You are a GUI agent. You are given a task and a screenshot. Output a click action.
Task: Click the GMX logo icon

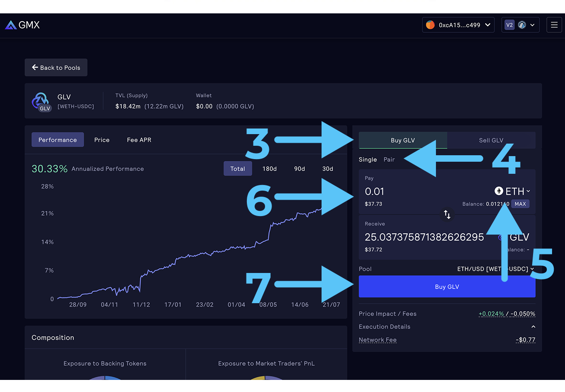11,25
